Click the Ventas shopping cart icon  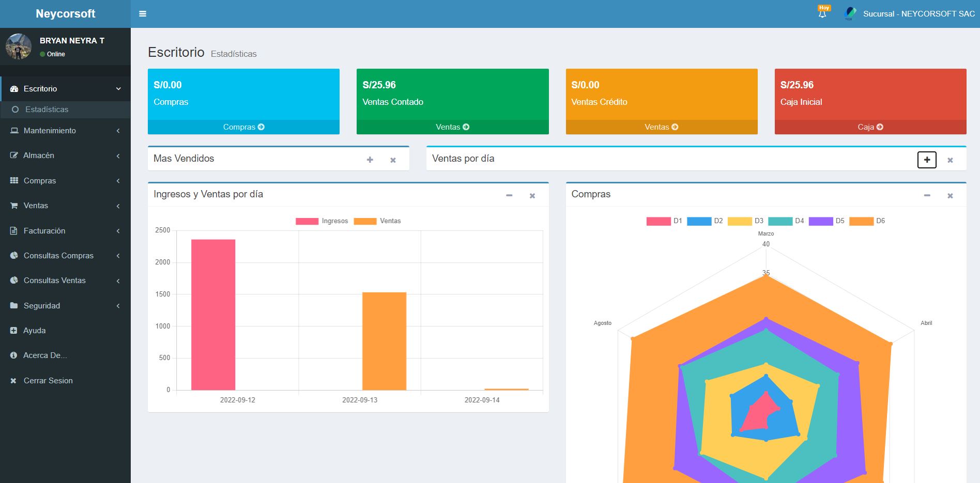(14, 206)
